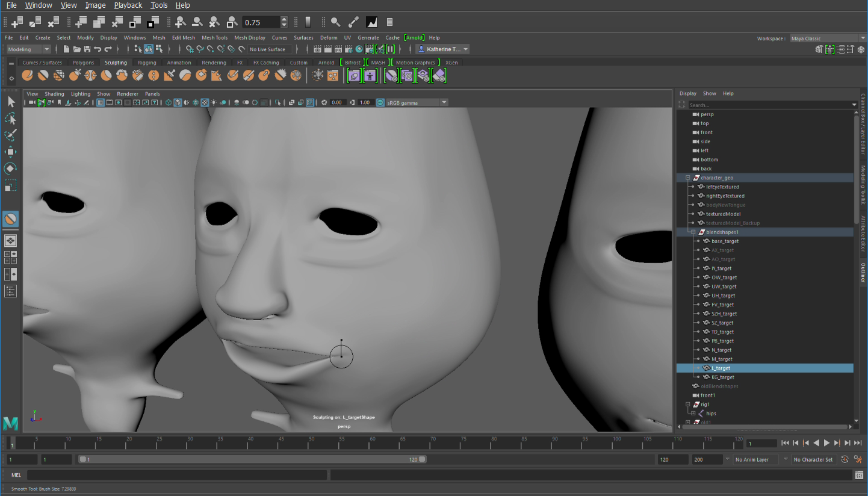Collapse the blendshapes1 node in the Outliner
868x496 pixels.
coord(693,232)
